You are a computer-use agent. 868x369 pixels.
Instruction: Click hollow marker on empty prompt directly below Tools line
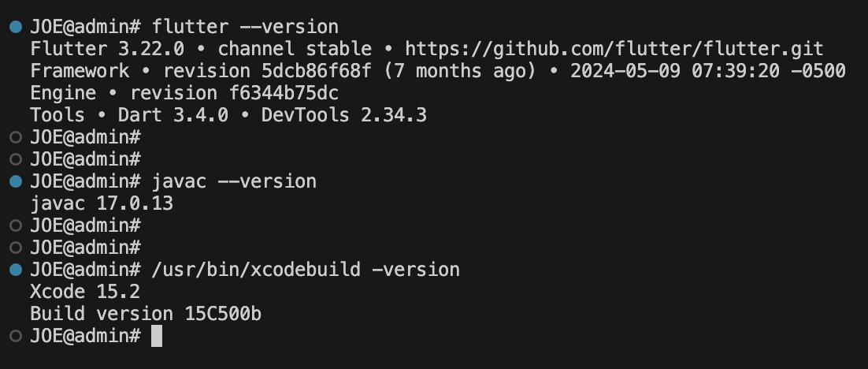tap(16, 137)
